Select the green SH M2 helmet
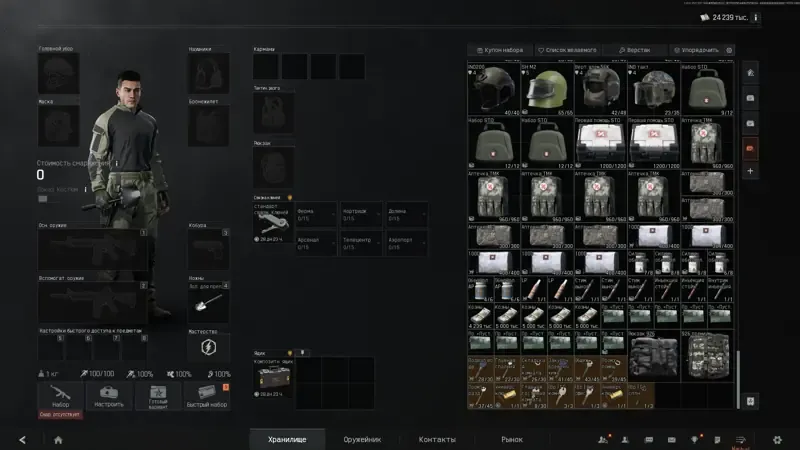800x450 pixels. coord(547,89)
